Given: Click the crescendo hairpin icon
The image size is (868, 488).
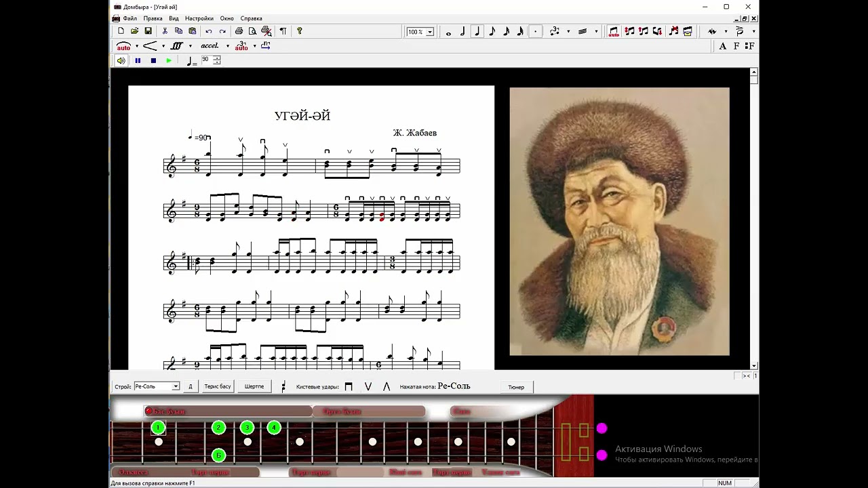Looking at the screenshot, I should (150, 46).
